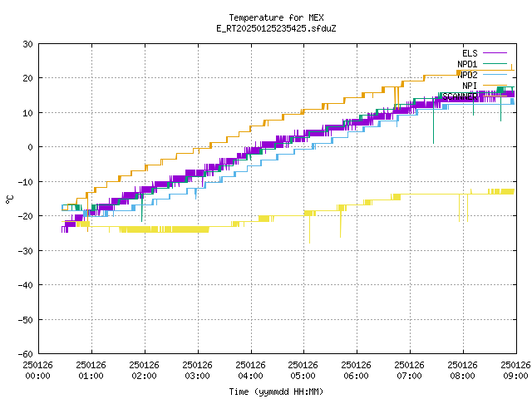532x399 pixels.
Task: Click the green NPD1 downward spike near 07:25
Action: click(x=433, y=121)
